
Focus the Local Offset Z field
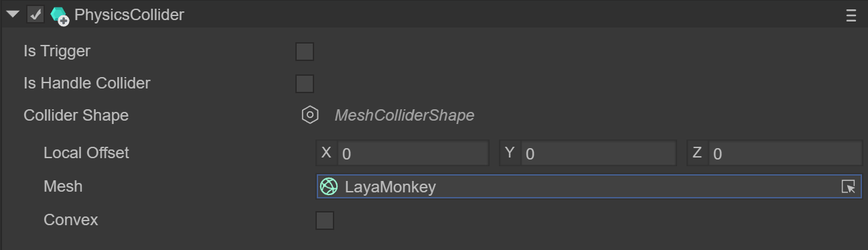click(786, 153)
